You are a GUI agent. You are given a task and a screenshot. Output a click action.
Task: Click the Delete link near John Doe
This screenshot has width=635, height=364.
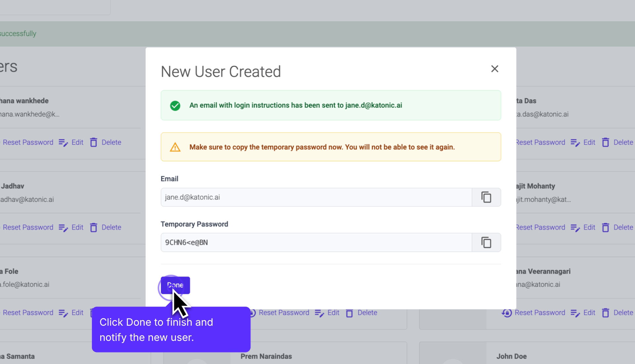tap(623, 313)
